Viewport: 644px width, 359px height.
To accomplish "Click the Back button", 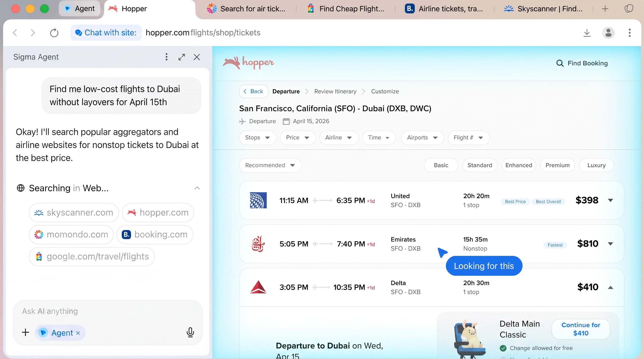I will 254,91.
